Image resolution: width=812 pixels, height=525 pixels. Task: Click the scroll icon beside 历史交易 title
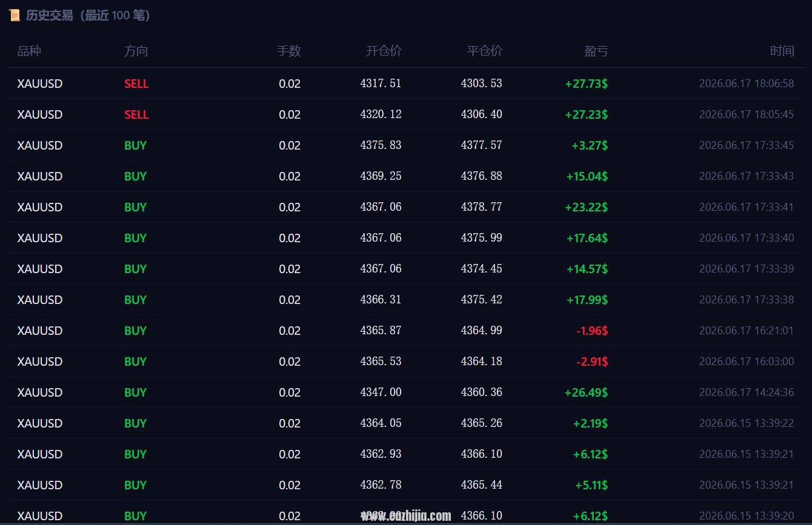click(x=14, y=15)
